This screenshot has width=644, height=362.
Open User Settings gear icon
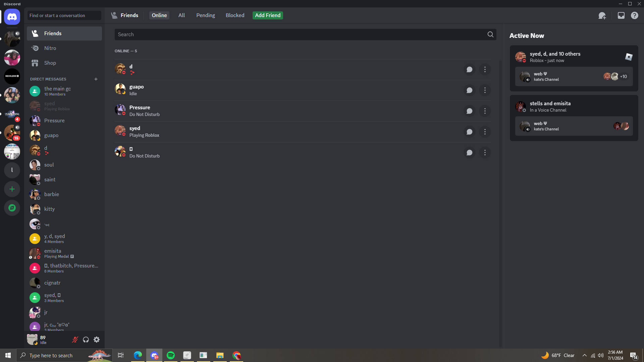pos(97,340)
